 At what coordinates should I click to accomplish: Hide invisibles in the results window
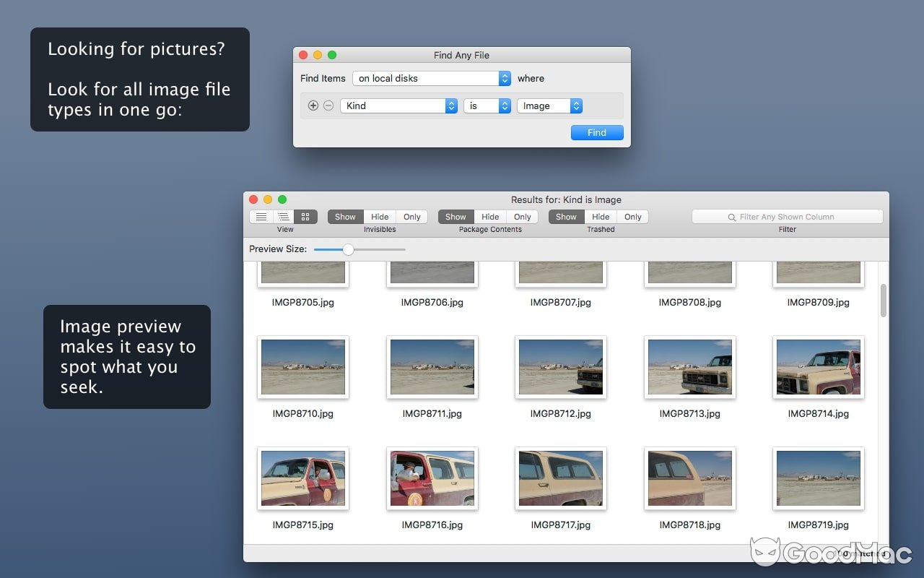click(380, 216)
